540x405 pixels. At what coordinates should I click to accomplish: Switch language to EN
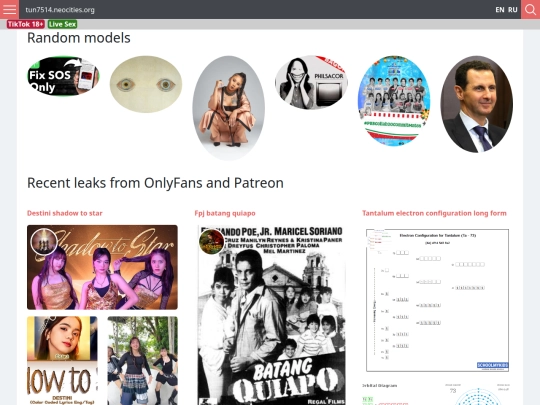pyautogui.click(x=500, y=10)
